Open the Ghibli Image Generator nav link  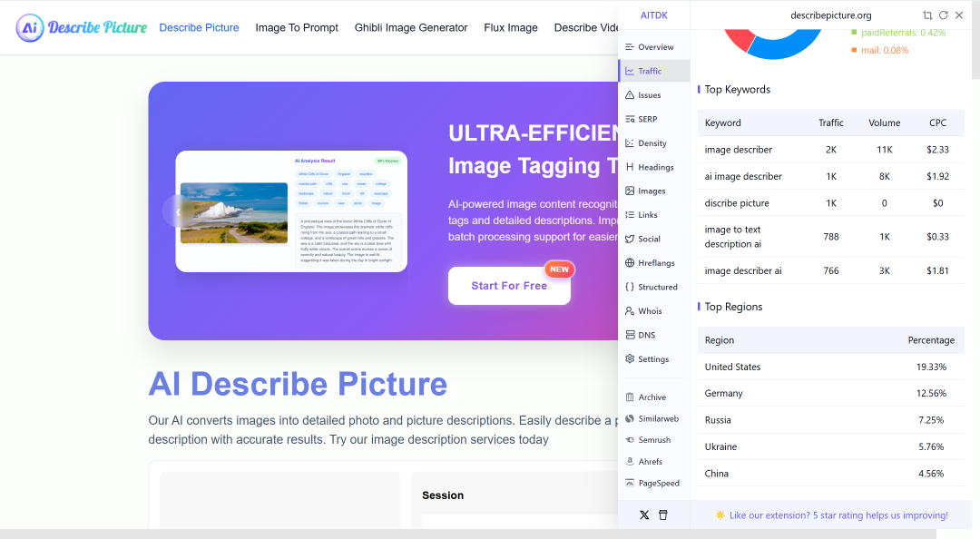(x=411, y=27)
